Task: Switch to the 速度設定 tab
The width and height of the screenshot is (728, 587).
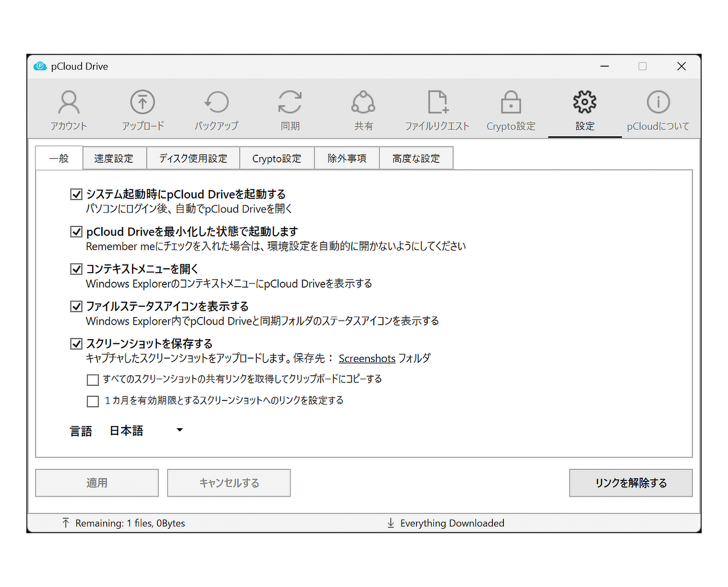Action: [114, 158]
